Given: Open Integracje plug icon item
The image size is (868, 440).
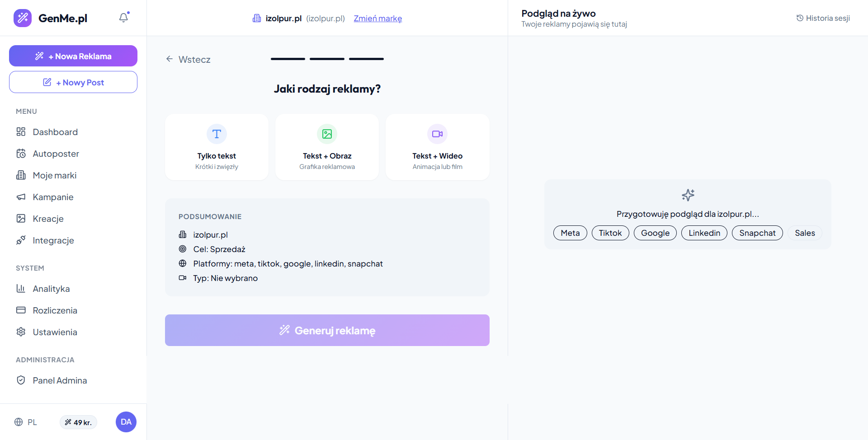Looking at the screenshot, I should pos(21,240).
